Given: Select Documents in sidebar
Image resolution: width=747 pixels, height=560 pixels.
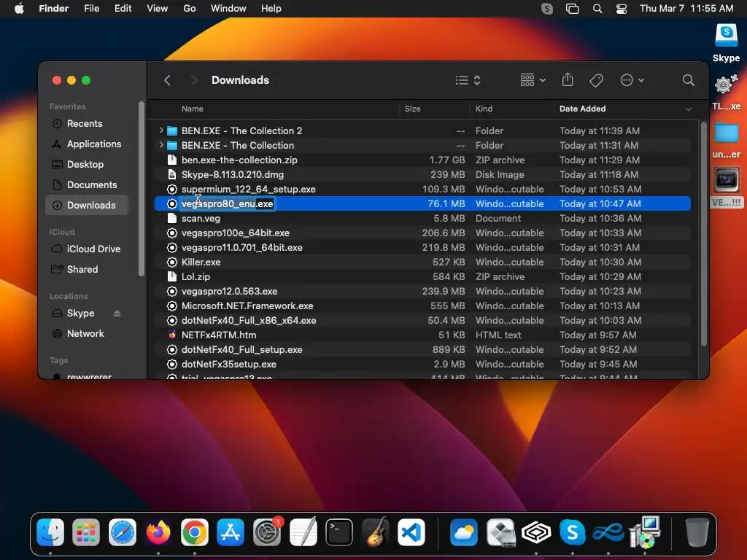Looking at the screenshot, I should point(86,184).
